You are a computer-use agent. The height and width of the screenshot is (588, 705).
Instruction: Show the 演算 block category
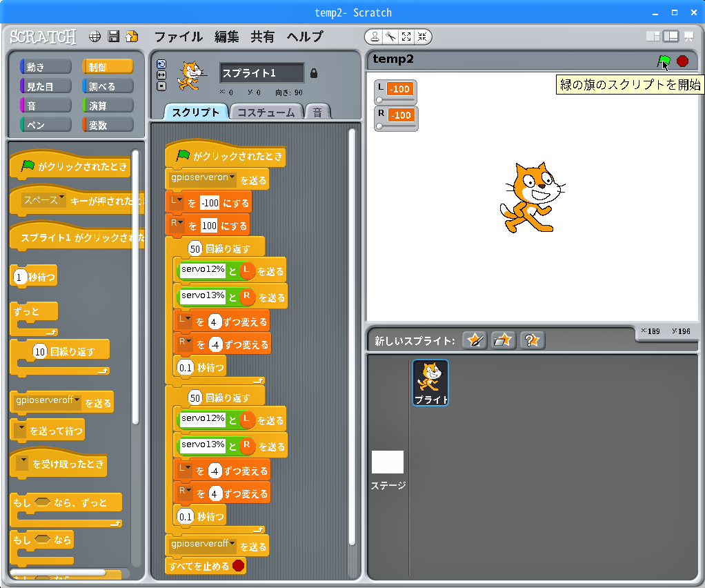coord(108,106)
